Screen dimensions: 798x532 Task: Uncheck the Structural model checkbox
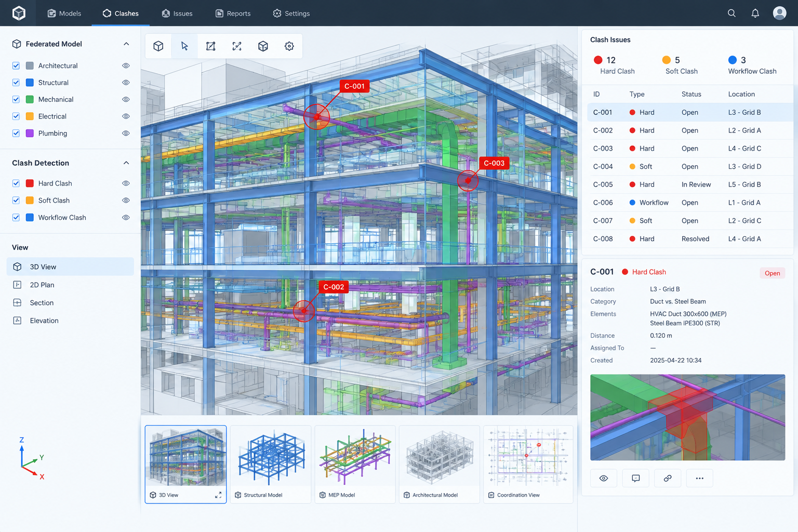[16, 83]
